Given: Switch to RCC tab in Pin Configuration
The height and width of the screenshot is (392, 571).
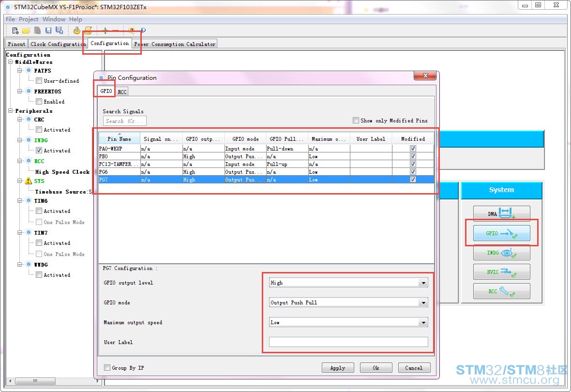Looking at the screenshot, I should [122, 92].
